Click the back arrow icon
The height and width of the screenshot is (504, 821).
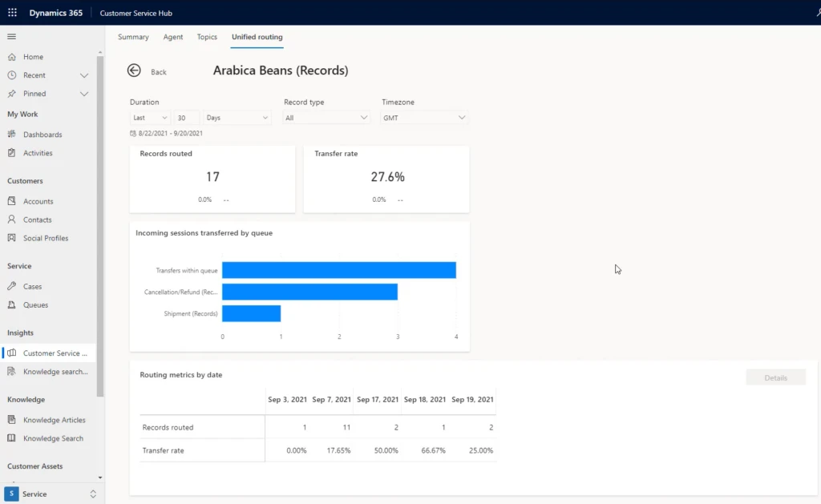134,71
